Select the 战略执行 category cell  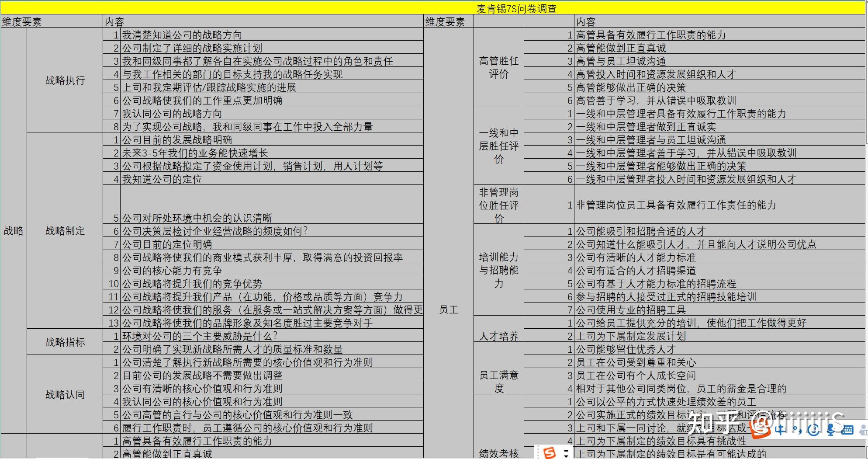(65, 80)
